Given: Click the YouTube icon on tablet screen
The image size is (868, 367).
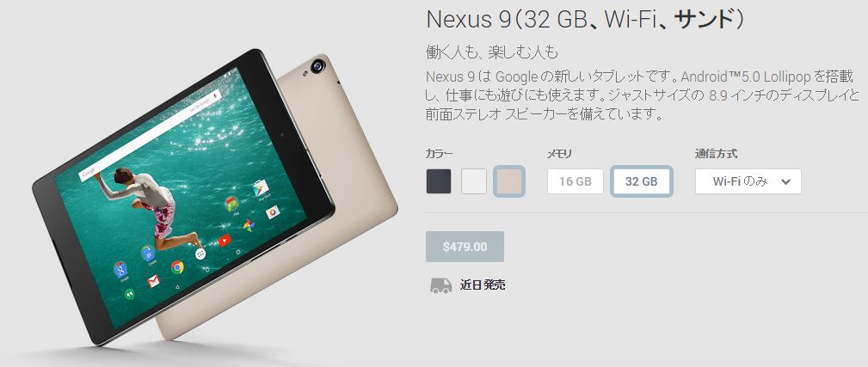Looking at the screenshot, I should 225,241.
